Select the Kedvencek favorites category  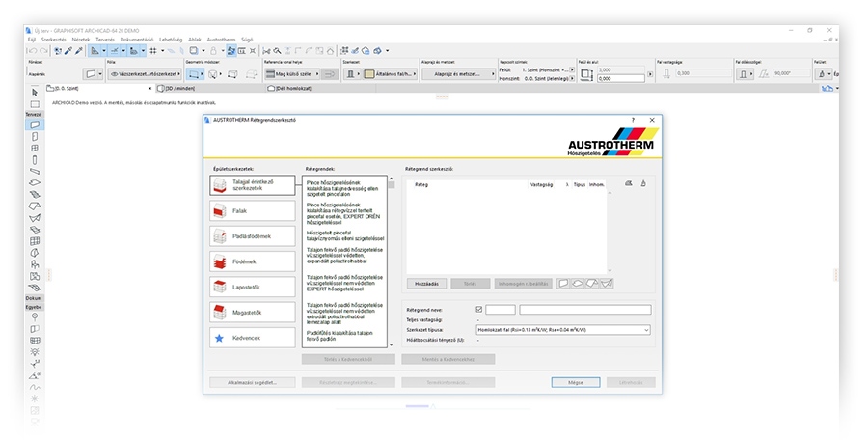pos(253,338)
